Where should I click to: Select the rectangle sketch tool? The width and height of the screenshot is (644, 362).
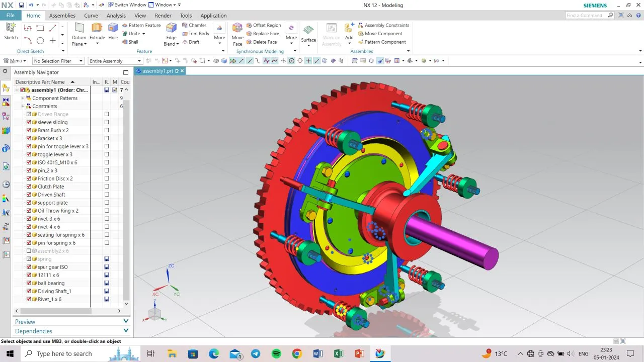click(40, 28)
